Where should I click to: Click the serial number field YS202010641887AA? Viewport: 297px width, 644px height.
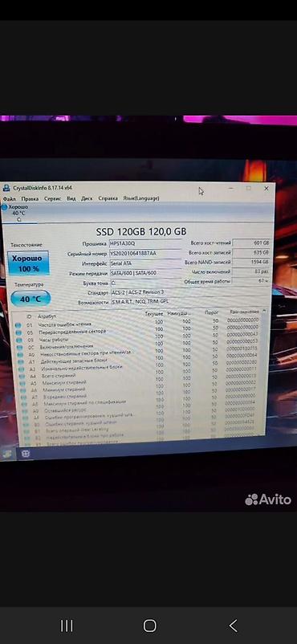click(x=145, y=254)
